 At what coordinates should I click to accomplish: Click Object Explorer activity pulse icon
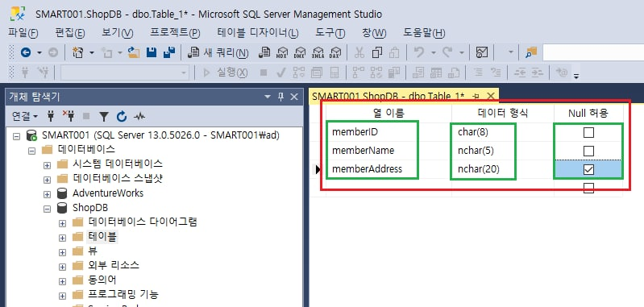[139, 117]
